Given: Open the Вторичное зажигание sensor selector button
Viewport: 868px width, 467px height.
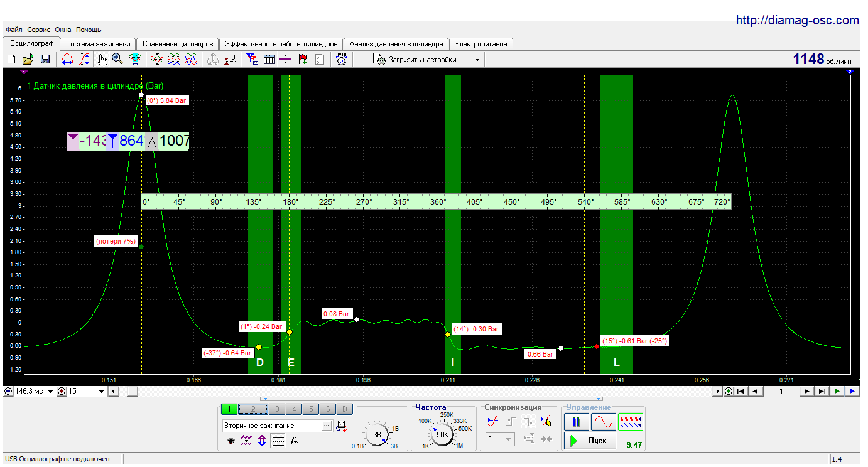Looking at the screenshot, I should [x=327, y=426].
